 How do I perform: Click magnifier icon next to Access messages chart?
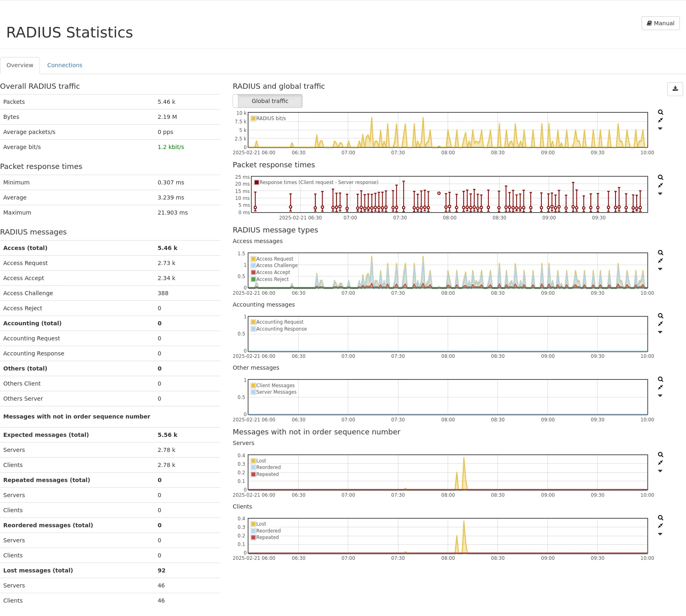tap(660, 253)
